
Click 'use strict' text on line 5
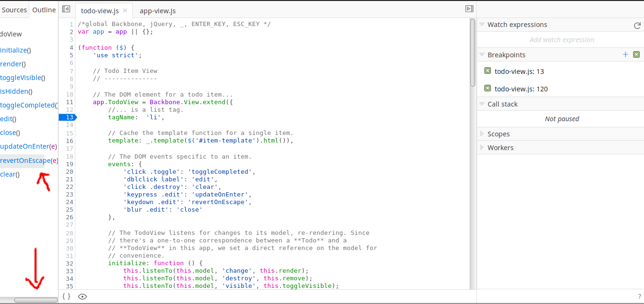[116, 55]
